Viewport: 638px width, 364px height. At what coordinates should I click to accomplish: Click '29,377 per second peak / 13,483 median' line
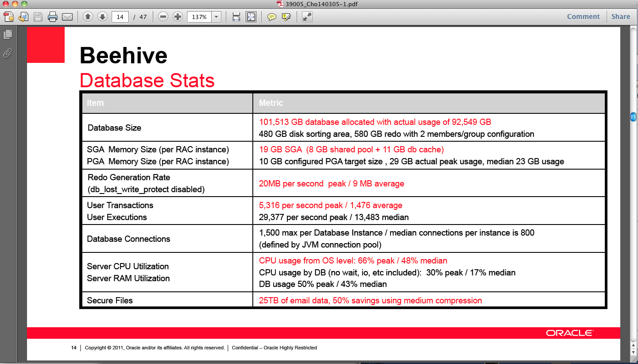click(x=334, y=217)
